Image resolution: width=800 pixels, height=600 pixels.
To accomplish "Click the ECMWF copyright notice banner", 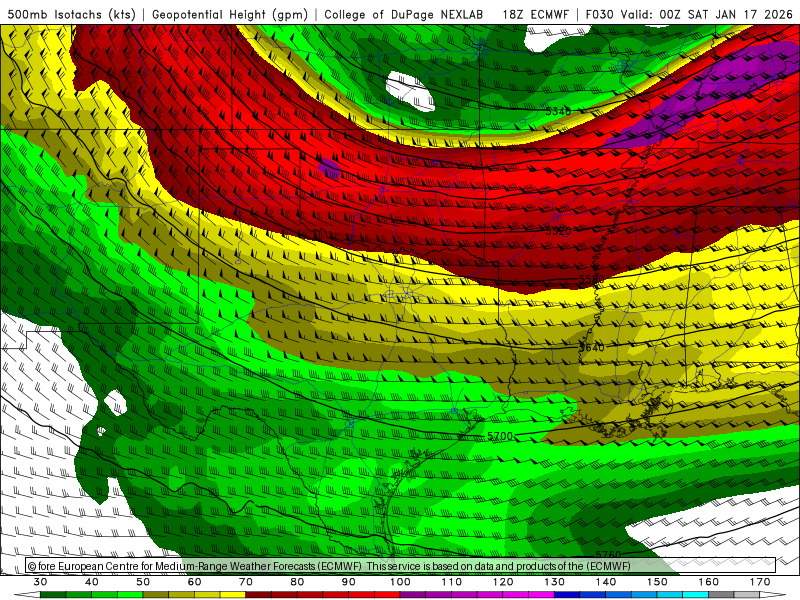I will tap(401, 566).
